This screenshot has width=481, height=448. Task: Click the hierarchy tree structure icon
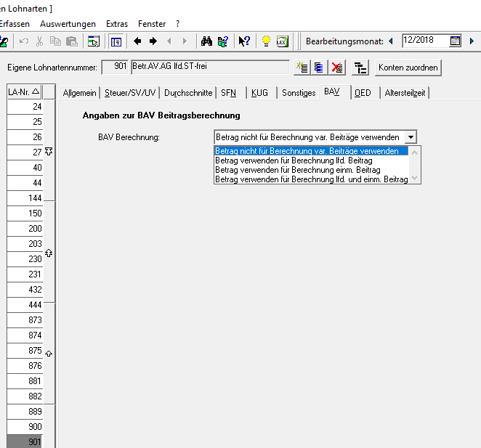click(360, 68)
